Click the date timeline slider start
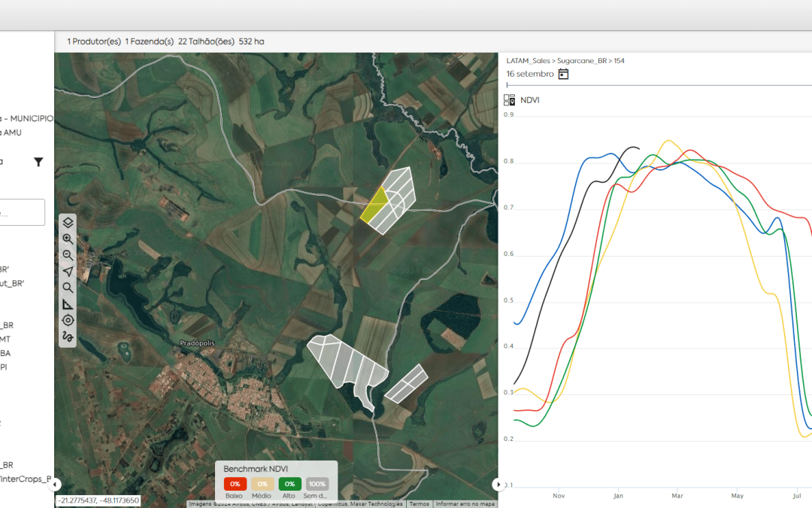 pos(507,86)
